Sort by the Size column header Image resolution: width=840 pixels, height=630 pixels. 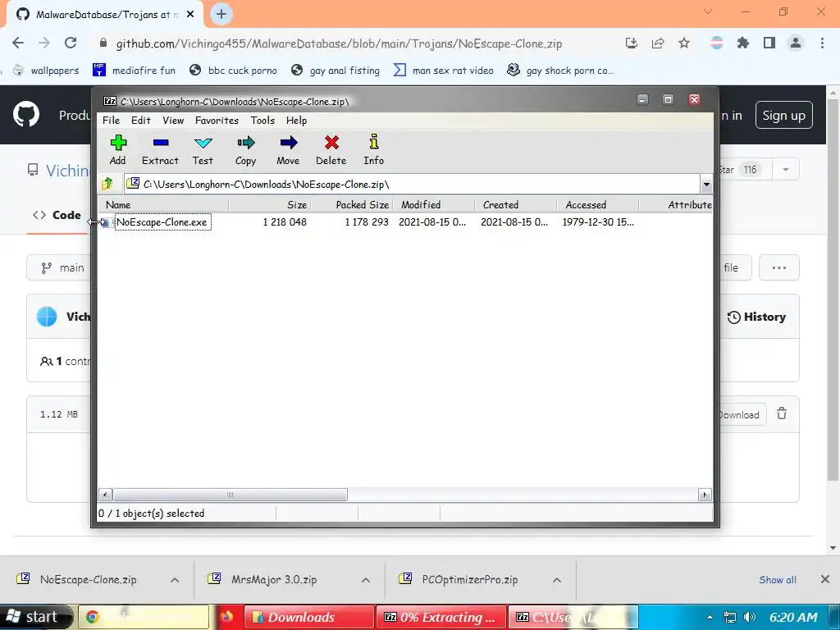click(269, 204)
